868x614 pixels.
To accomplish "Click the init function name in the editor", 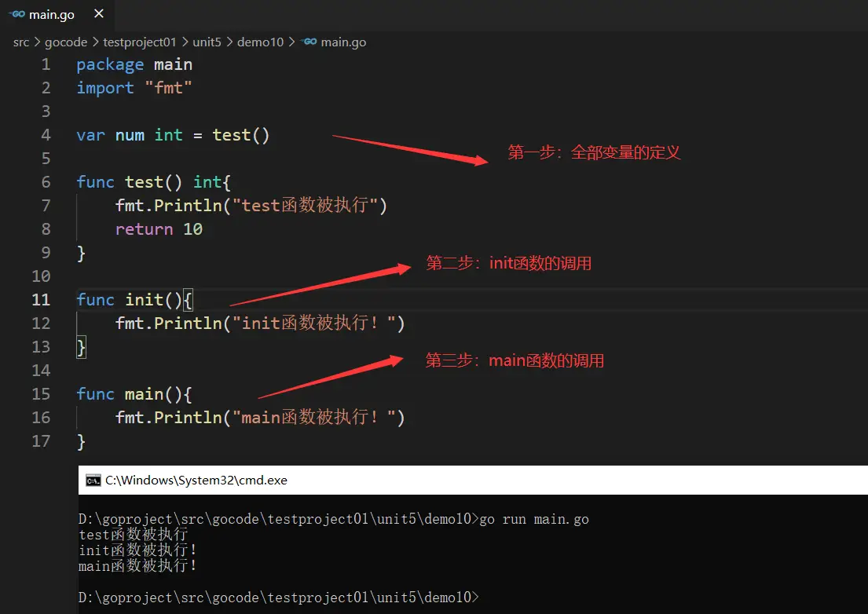I will click(144, 300).
